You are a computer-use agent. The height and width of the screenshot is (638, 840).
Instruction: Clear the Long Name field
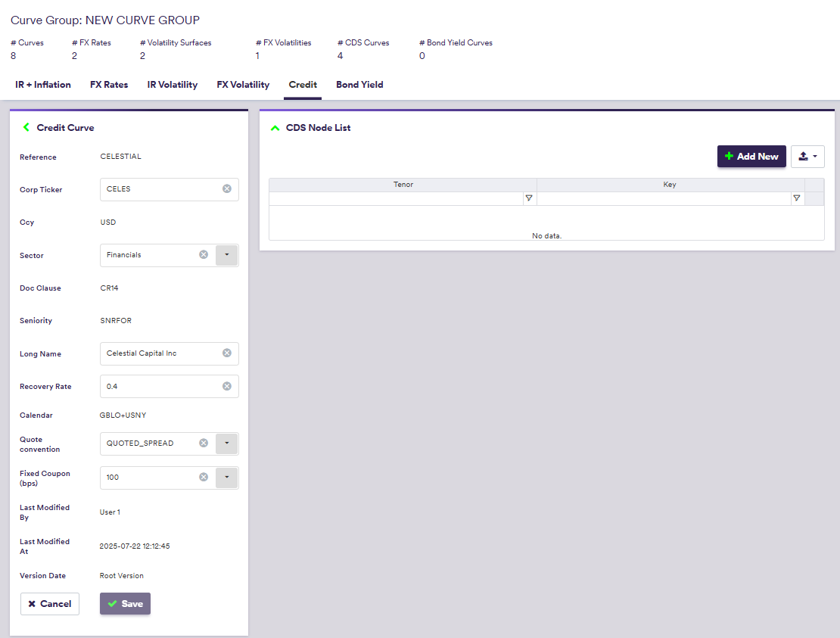[x=226, y=353]
